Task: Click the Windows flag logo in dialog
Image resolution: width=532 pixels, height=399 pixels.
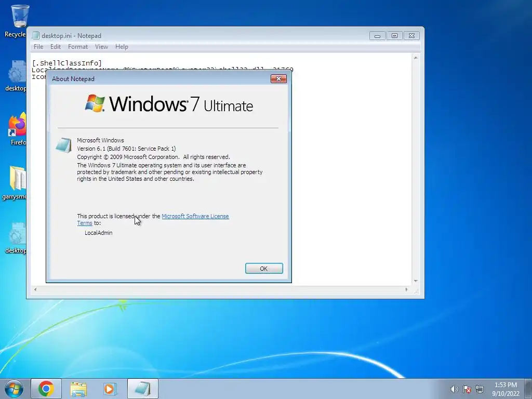Action: pyautogui.click(x=95, y=103)
